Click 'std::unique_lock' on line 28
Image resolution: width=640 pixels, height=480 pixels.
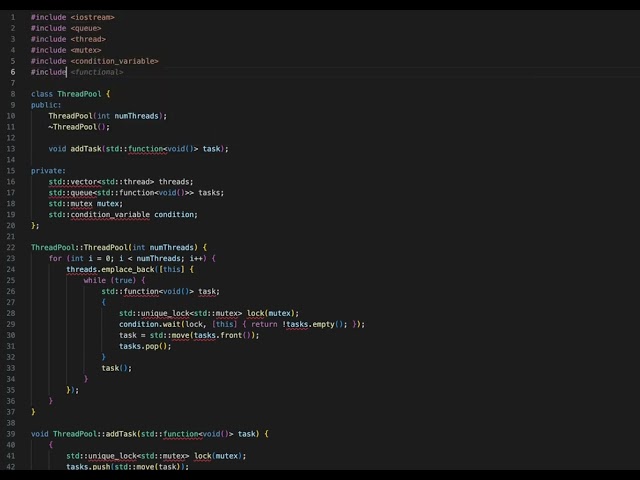[x=209, y=313]
